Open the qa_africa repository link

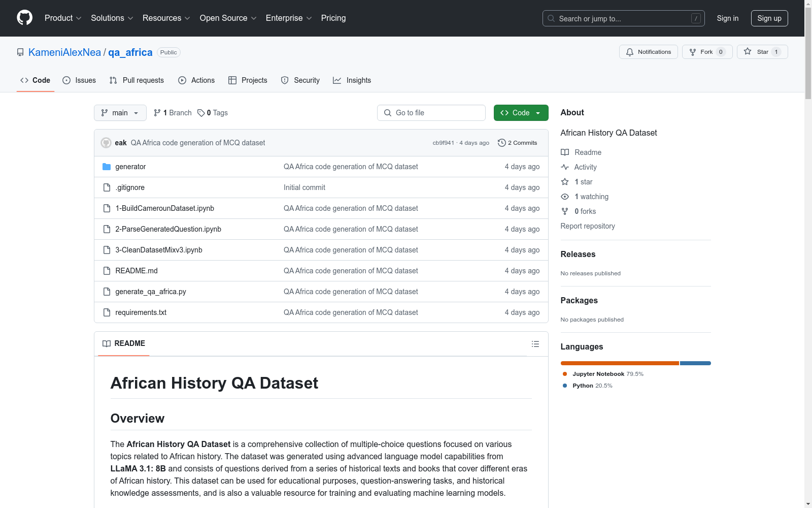coord(130,52)
